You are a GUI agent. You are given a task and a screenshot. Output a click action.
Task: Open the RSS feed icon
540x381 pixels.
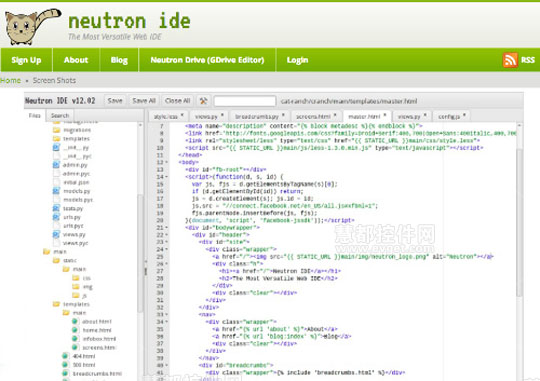510,60
